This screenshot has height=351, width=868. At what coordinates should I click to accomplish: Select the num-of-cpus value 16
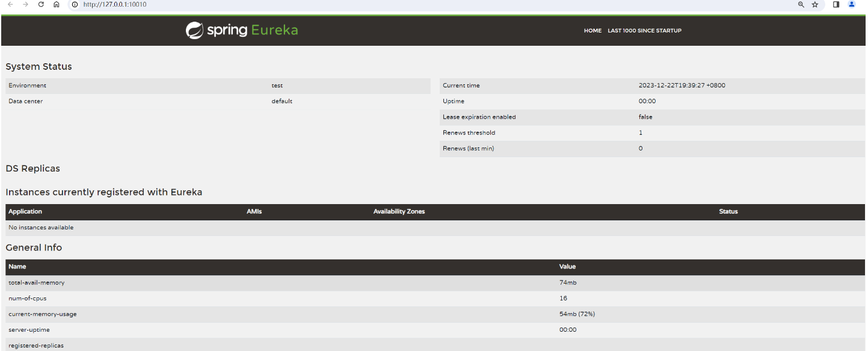563,298
